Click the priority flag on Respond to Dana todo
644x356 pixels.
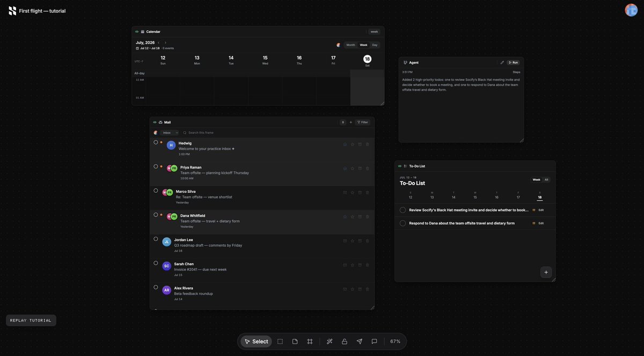[x=534, y=223]
